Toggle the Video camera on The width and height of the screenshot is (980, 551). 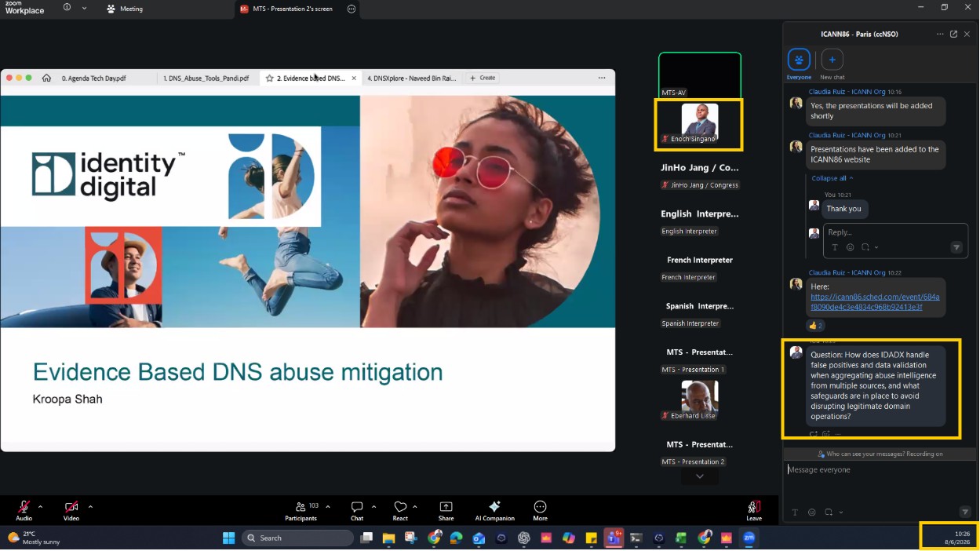71,506
